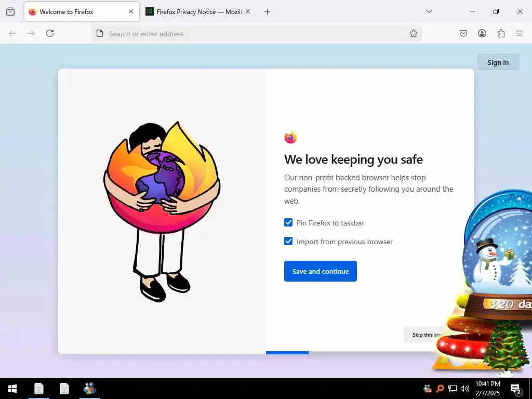
Task: Open colorful people app on taskbar
Action: coord(89,389)
